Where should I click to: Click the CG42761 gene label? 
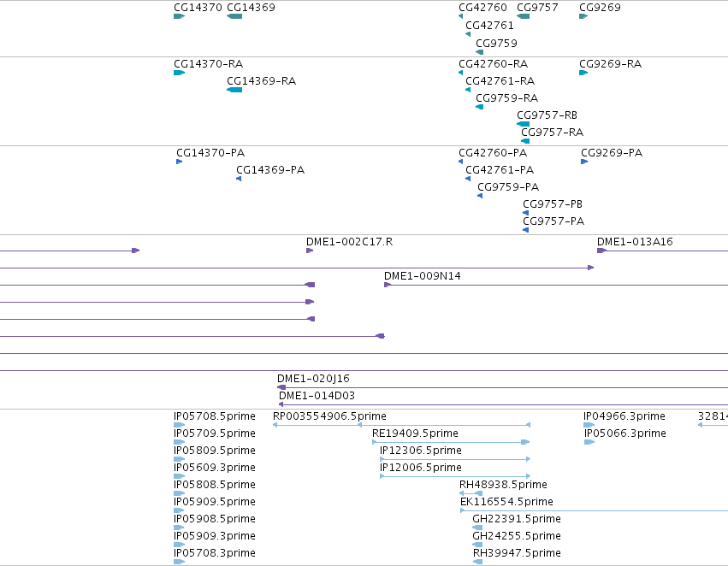coord(490,26)
